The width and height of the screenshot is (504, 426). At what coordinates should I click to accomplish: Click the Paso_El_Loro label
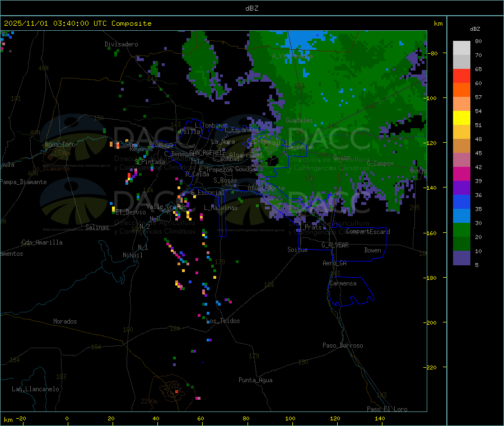click(387, 409)
